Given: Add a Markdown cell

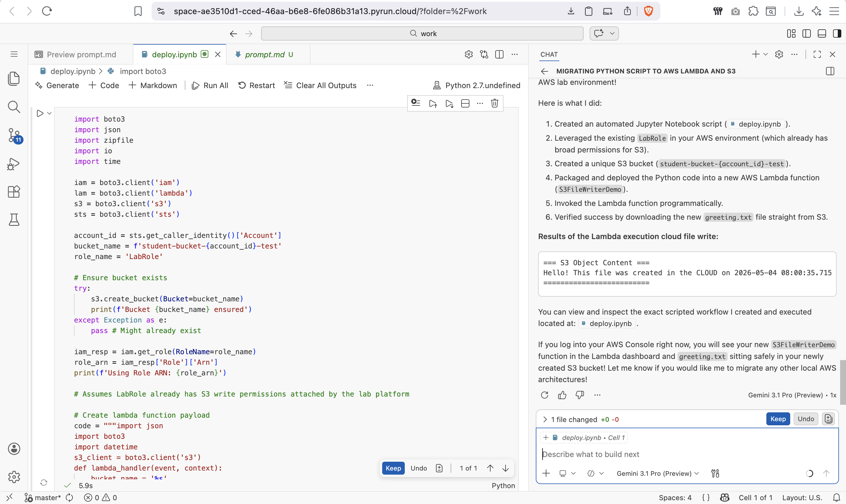Looking at the screenshot, I should click(x=153, y=85).
